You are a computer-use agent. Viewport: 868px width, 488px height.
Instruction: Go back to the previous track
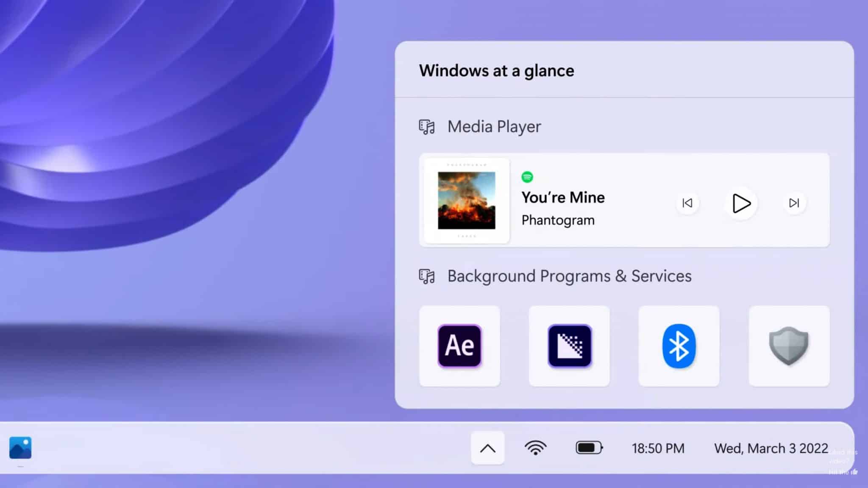(x=687, y=204)
